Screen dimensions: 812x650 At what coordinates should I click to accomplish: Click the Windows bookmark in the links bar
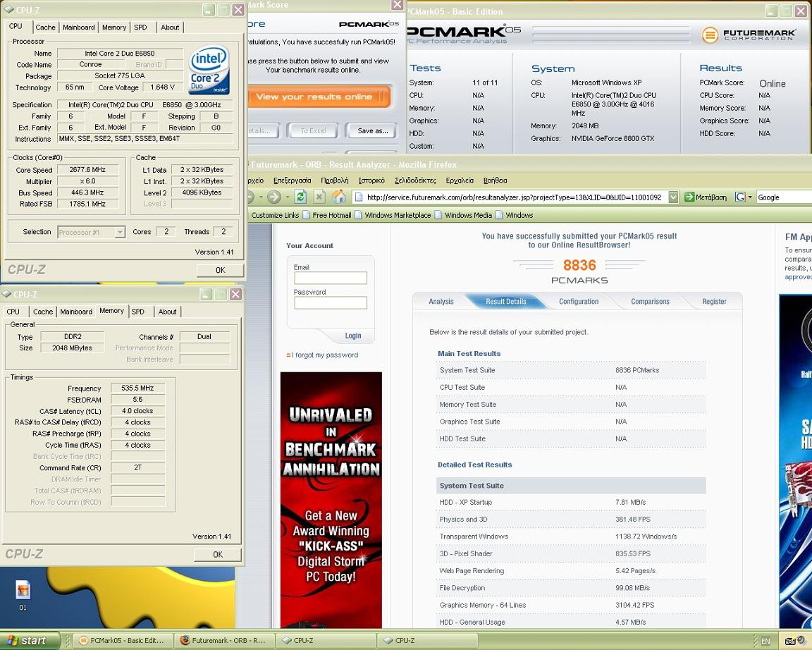point(515,215)
